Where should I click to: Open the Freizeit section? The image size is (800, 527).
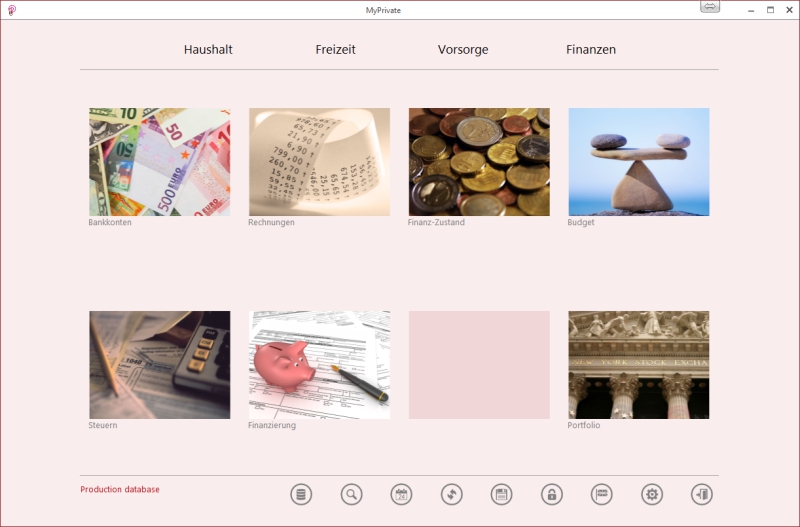click(x=335, y=49)
